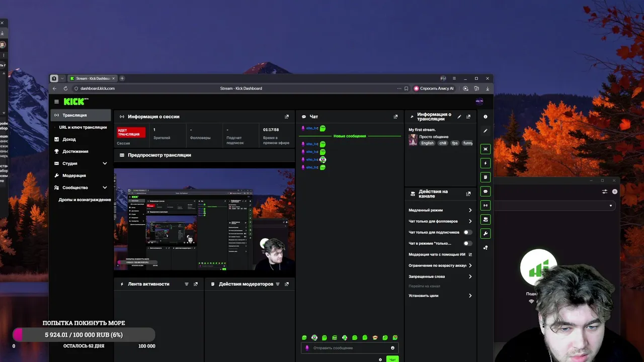Pop out the Действия на канале panel
Screen dimensions: 644x362
[468, 194]
